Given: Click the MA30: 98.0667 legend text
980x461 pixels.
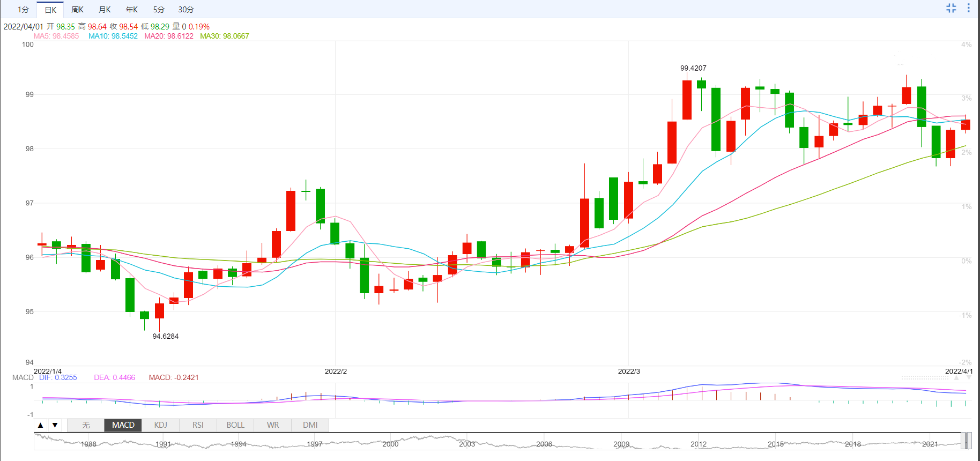Looking at the screenshot, I should pyautogui.click(x=225, y=36).
